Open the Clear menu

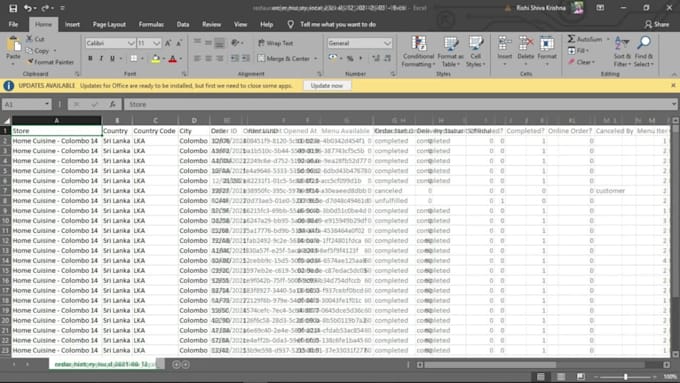coord(581,62)
